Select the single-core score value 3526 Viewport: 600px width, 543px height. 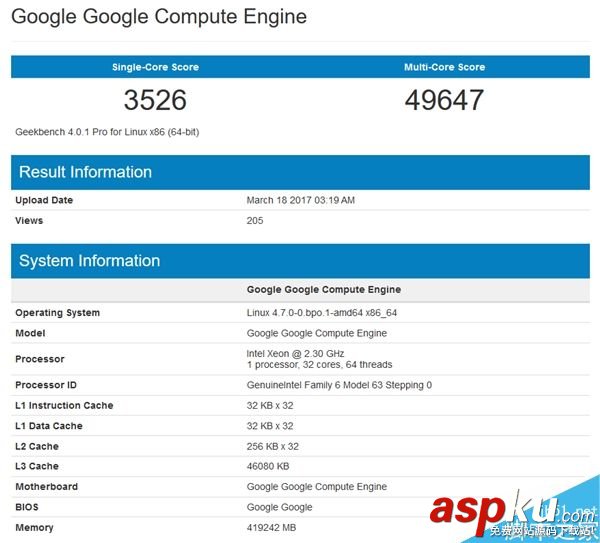click(155, 100)
